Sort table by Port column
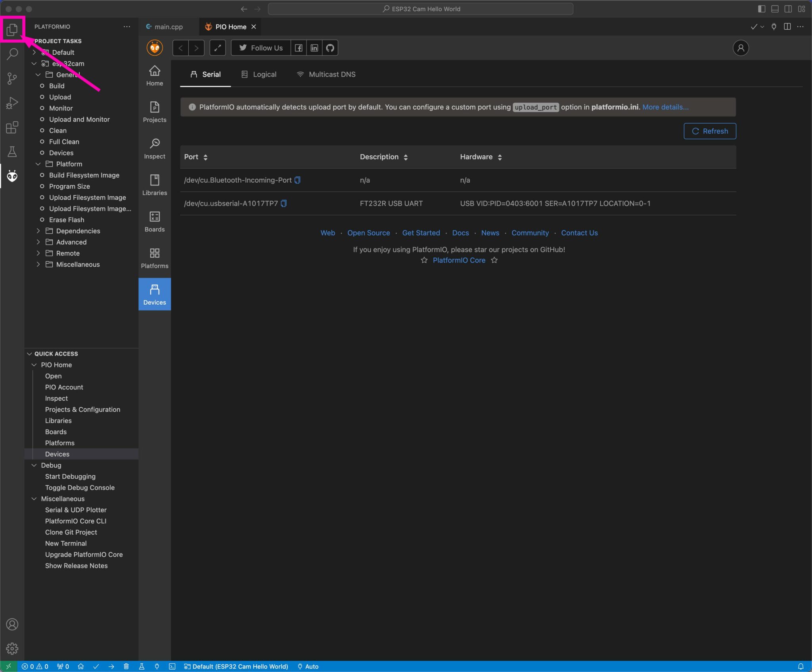This screenshot has width=812, height=672. 205,157
